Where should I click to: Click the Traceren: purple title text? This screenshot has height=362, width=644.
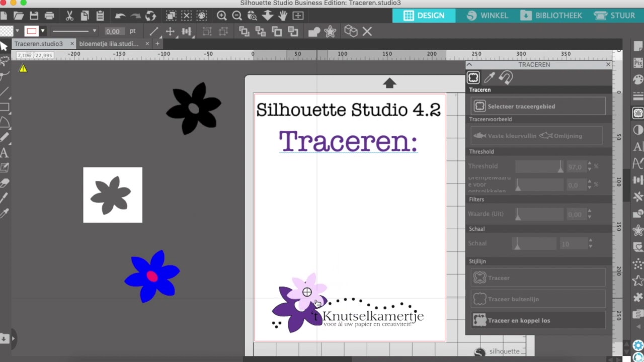[348, 141]
